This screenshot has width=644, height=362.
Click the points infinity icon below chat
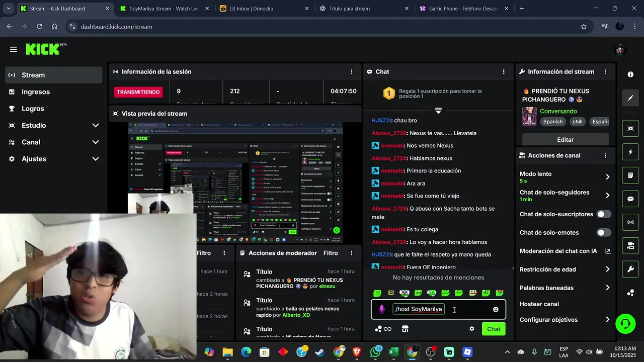tap(383, 329)
